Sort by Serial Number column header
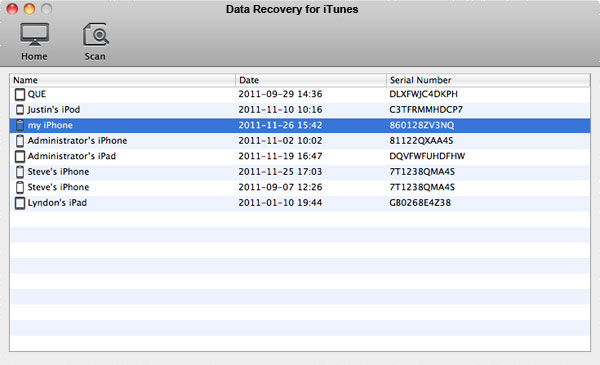This screenshot has height=365, width=600. pos(488,80)
